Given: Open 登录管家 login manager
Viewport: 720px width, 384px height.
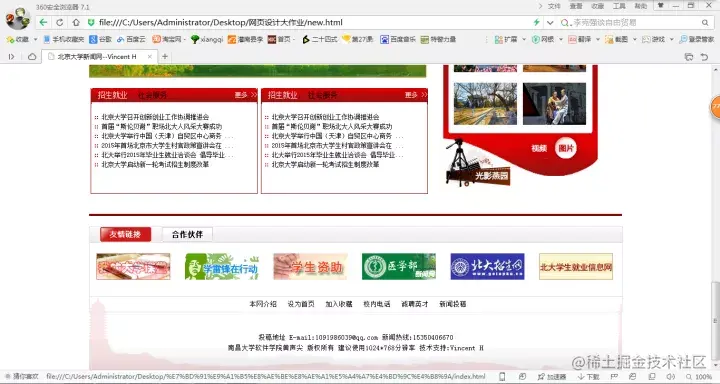Looking at the screenshot, I should pyautogui.click(x=697, y=40).
